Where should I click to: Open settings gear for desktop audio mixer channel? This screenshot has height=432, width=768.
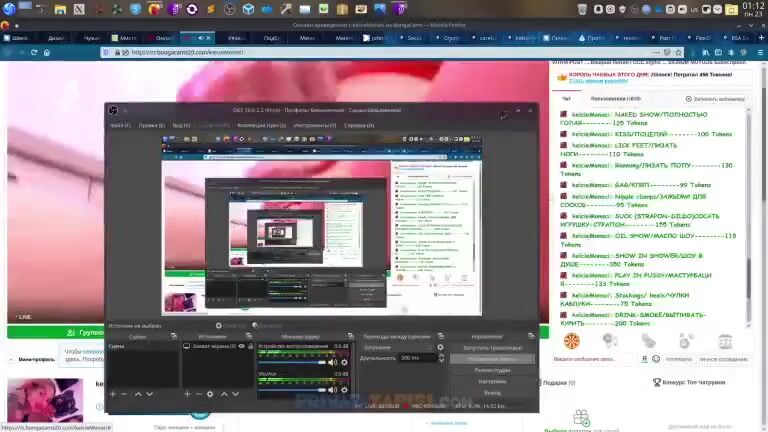[x=345, y=364]
